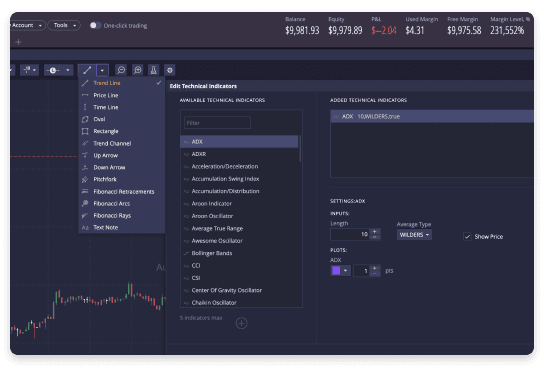Select Bollinger Bands indicator
The height and width of the screenshot is (369, 544).
coord(239,253)
